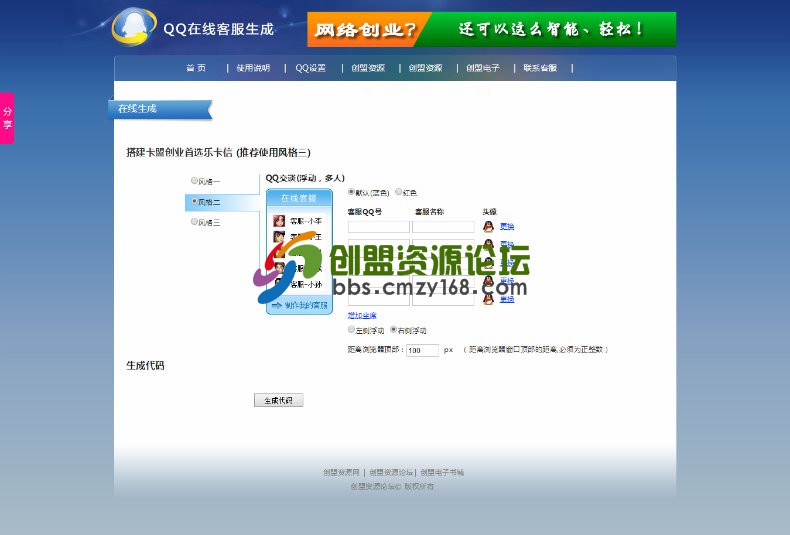Image resolution: width=790 pixels, height=535 pixels.
Task: Click first row 更换 avatar link
Action: coord(507,227)
